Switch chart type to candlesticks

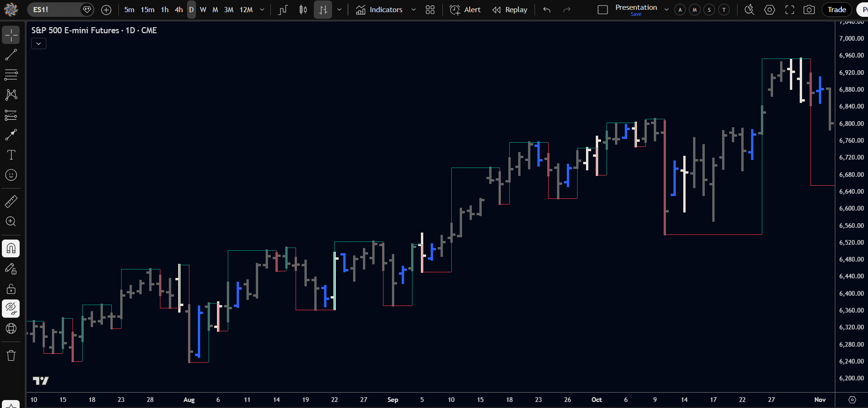point(303,10)
